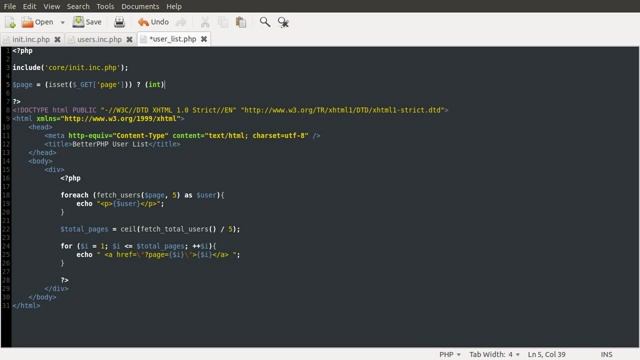Click the opening <head> tag line
Image resolution: width=640 pixels, height=360 pixels.
pos(40,127)
